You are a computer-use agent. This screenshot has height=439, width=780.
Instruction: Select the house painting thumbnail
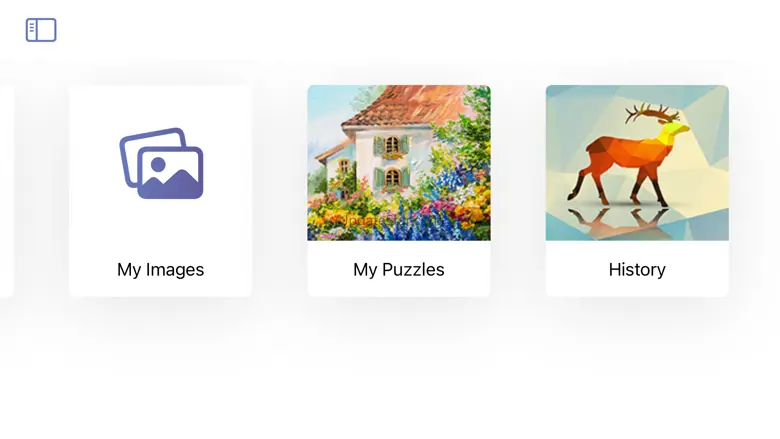(x=399, y=163)
